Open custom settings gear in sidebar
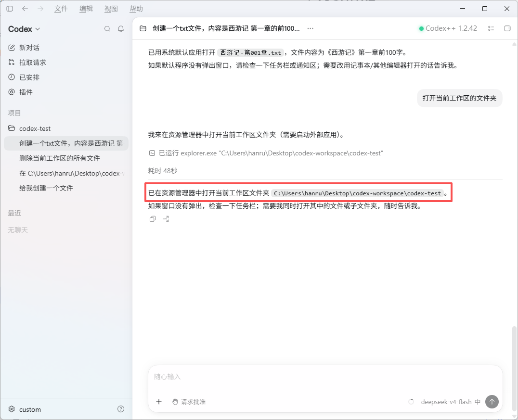The image size is (518, 420). tap(12, 409)
